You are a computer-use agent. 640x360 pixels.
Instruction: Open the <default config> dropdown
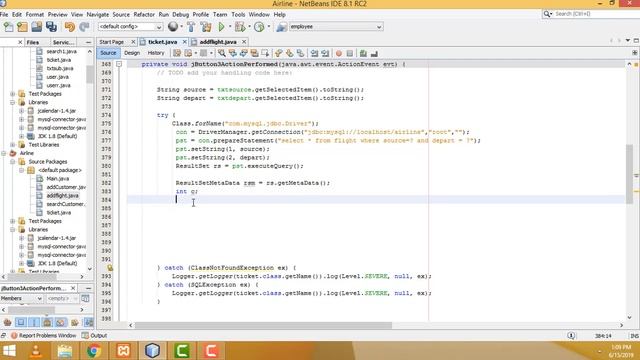pyautogui.click(x=130, y=27)
